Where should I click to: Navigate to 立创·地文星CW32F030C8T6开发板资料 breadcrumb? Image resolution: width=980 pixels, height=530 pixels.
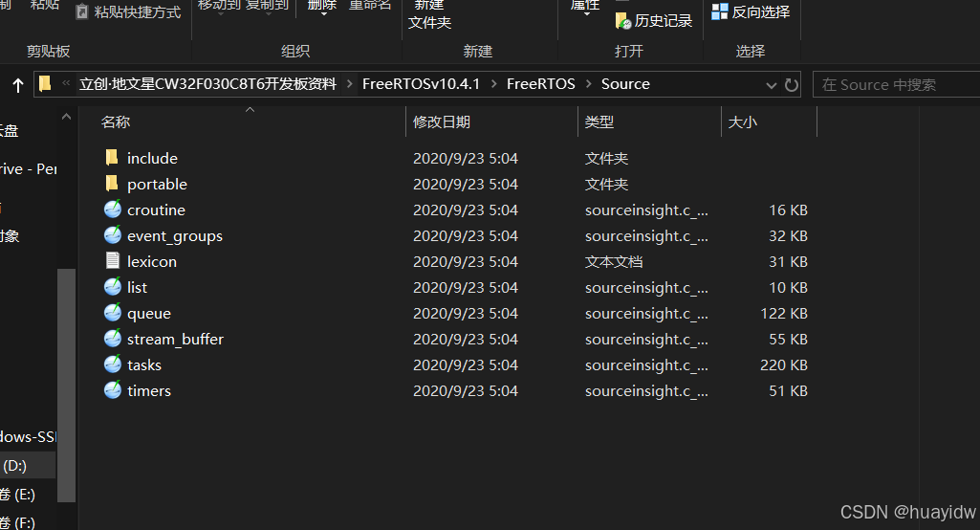[x=207, y=84]
